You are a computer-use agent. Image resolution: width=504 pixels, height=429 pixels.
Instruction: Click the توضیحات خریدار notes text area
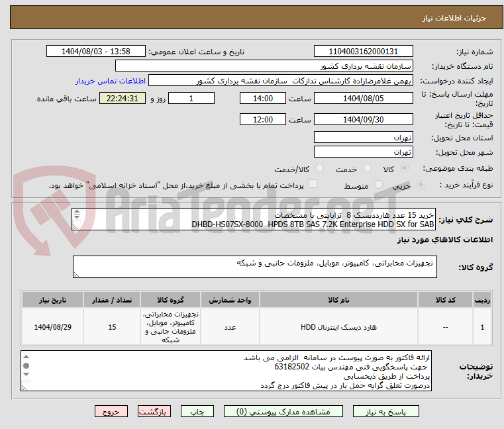tap(226, 371)
